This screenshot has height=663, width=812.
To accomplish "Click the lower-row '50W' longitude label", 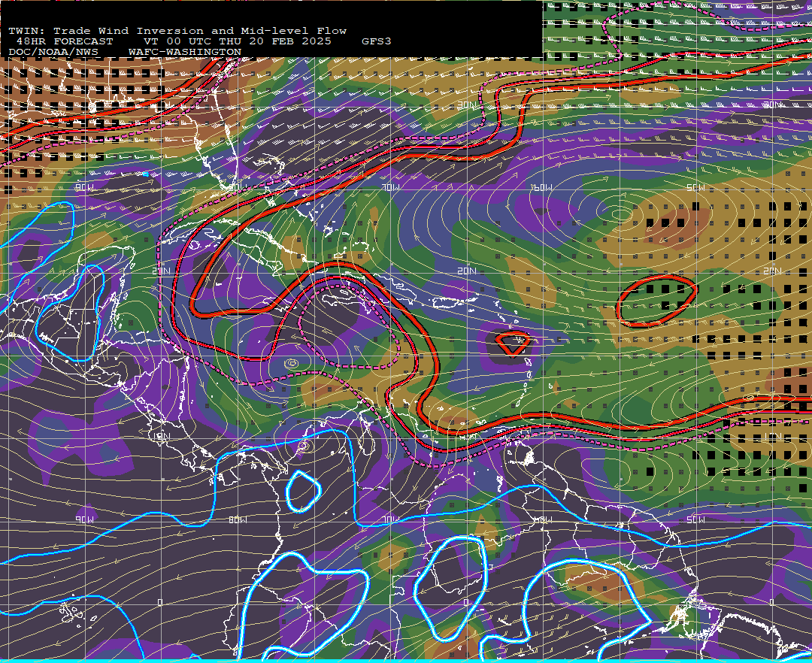I will click(x=695, y=519).
